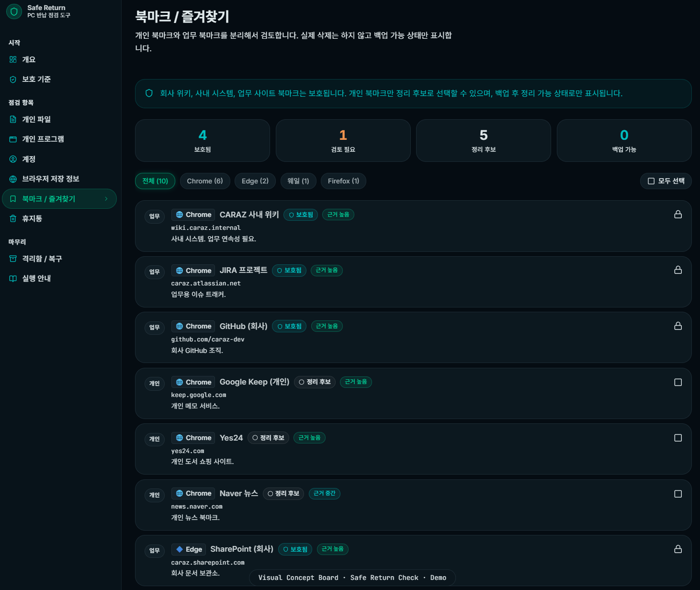Go to 보호 기준 protection criteria
700x590 pixels.
[x=36, y=79]
